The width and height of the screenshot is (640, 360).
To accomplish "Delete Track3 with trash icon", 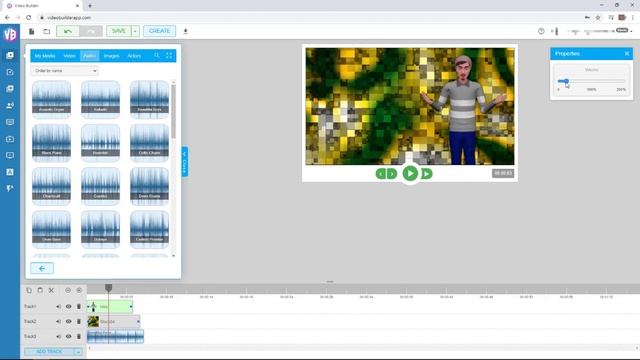I will pyautogui.click(x=79, y=336).
